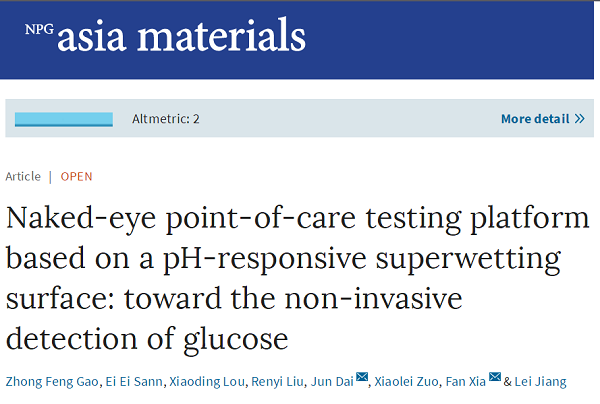Click envelope icon next to Fan Xia
Screen dimensions: 600x404
pos(494,377)
